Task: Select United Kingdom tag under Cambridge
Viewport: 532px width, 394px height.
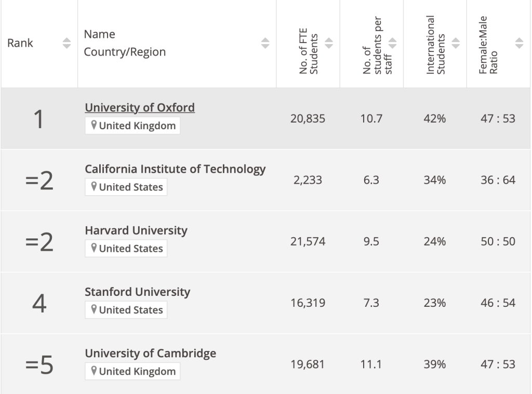Action: coord(132,371)
